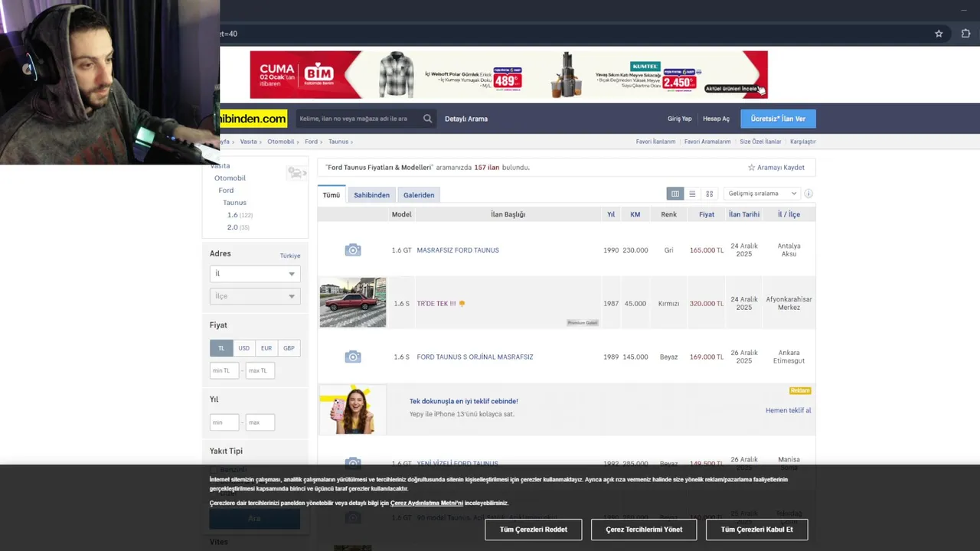
Task: Open the Gelişmiş sıralama sort dropdown
Action: click(x=762, y=194)
